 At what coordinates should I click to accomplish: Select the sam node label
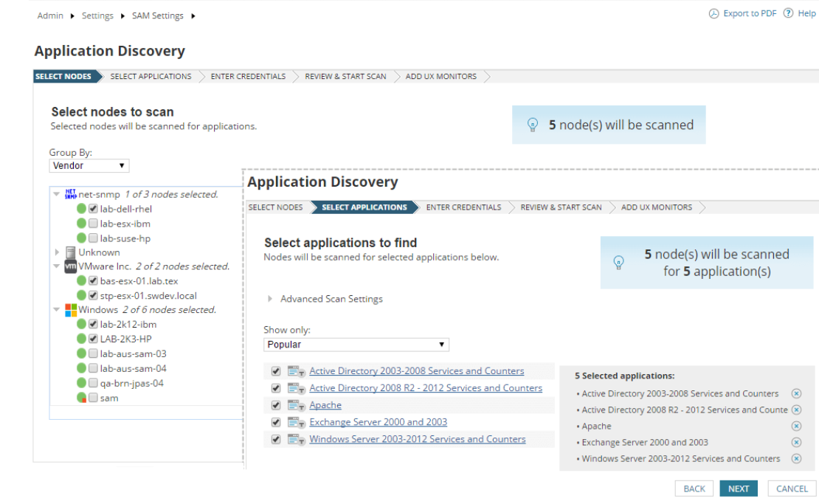point(109,398)
